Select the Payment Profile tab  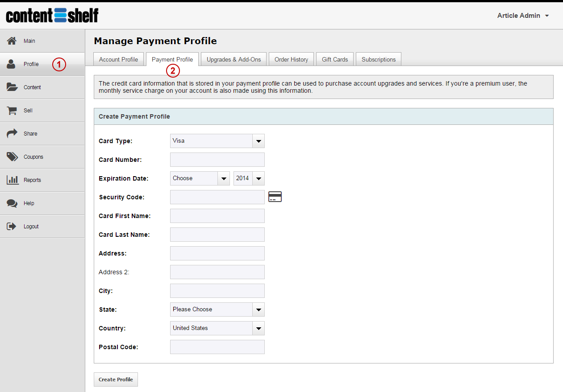point(172,59)
